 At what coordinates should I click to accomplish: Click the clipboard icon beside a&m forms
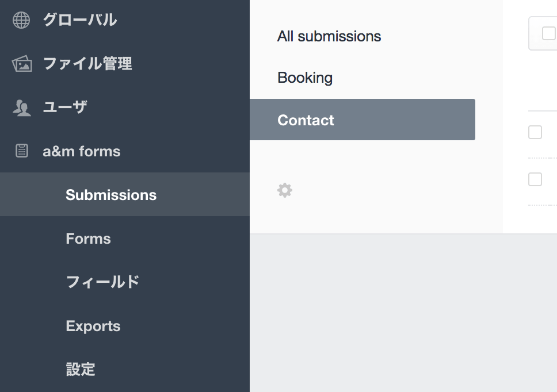coord(21,151)
